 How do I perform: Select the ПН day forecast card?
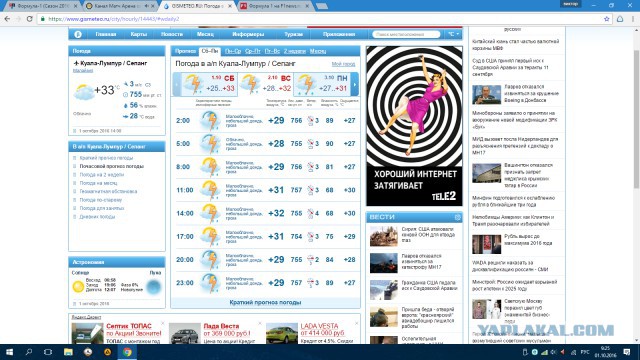pos(322,84)
